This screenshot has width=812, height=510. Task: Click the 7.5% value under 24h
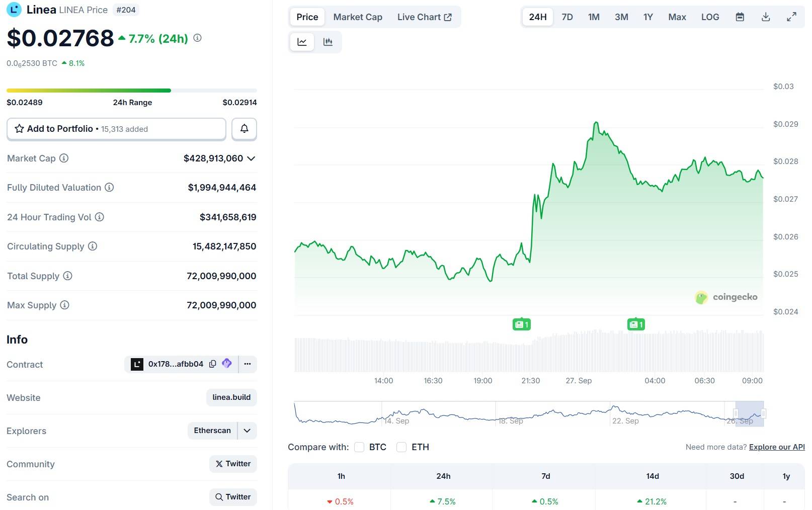(x=443, y=501)
